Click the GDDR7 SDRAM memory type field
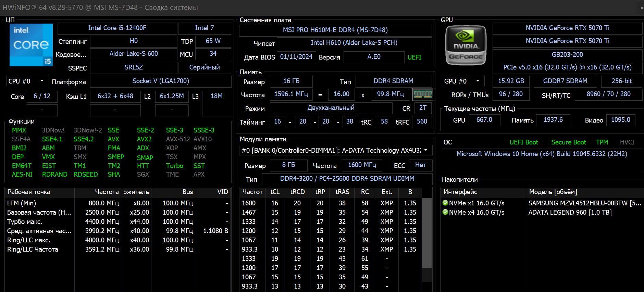This screenshot has width=644, height=292. 565,81
